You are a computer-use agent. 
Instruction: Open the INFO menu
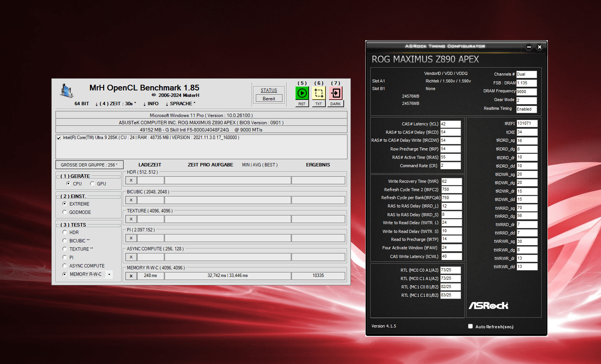tap(151, 104)
